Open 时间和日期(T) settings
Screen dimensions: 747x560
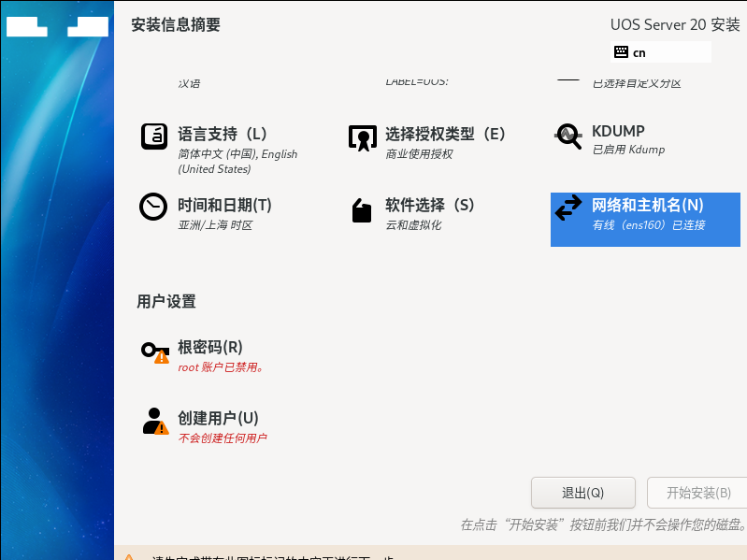click(224, 206)
